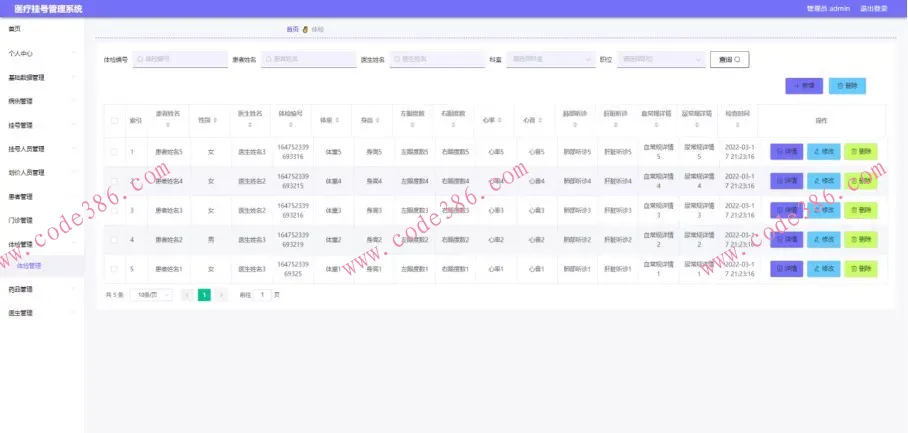Image resolution: width=908 pixels, height=433 pixels.
Task: Sort table by 血常规详情 column sort arrows
Action: [x=656, y=124]
